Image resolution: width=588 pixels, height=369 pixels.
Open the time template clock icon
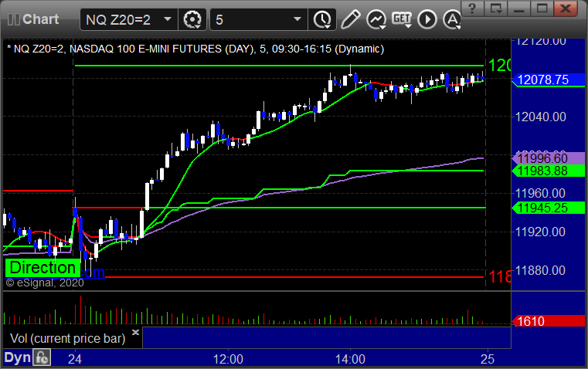point(322,19)
